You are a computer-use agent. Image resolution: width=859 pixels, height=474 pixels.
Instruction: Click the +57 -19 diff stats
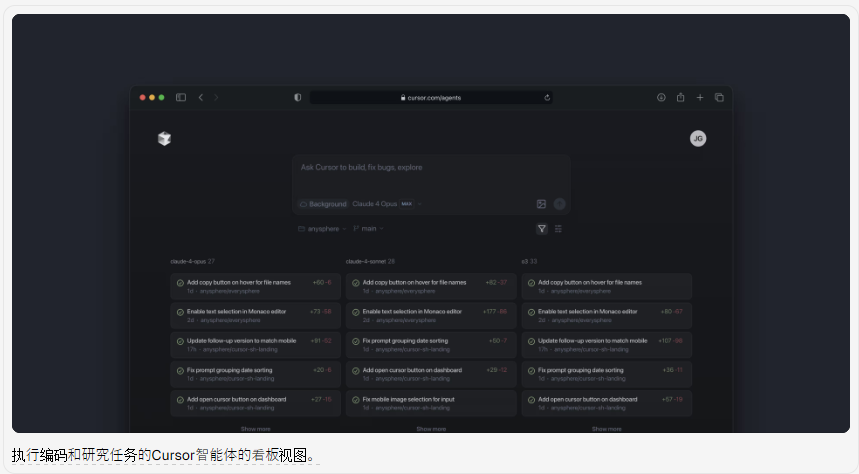click(672, 399)
